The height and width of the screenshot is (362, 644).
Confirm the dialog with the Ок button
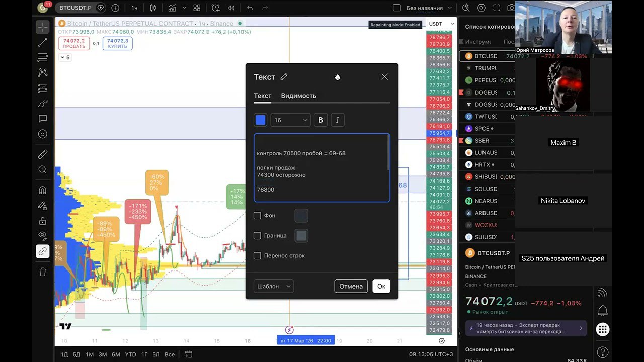(x=381, y=286)
